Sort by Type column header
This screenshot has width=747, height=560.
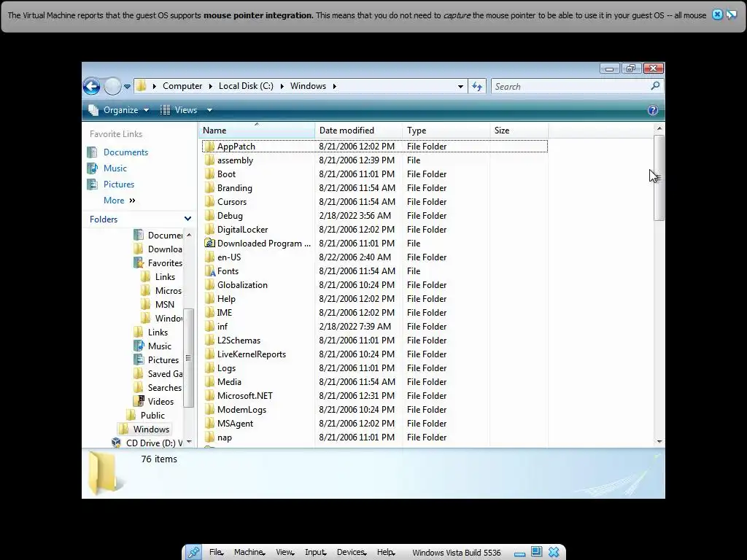click(x=446, y=131)
